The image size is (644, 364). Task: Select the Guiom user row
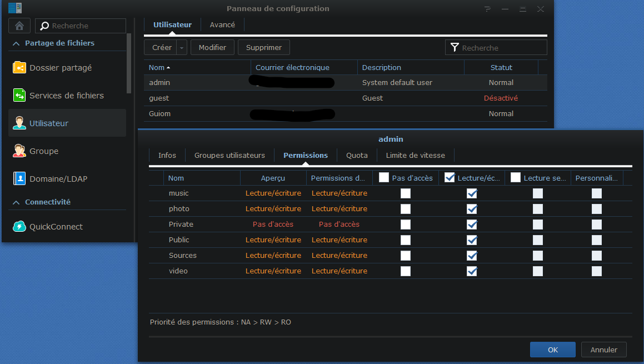coord(346,114)
